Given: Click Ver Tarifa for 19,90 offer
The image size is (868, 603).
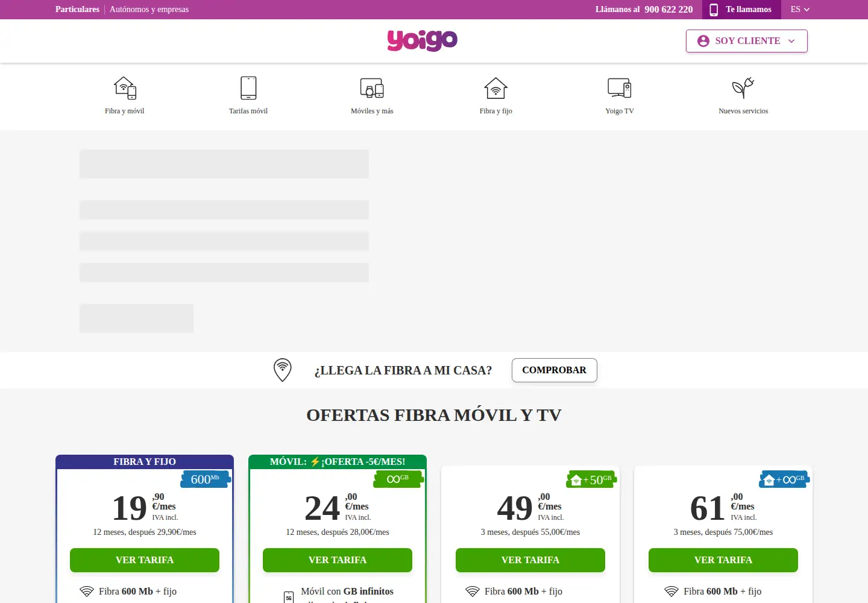Looking at the screenshot, I should click(x=145, y=560).
